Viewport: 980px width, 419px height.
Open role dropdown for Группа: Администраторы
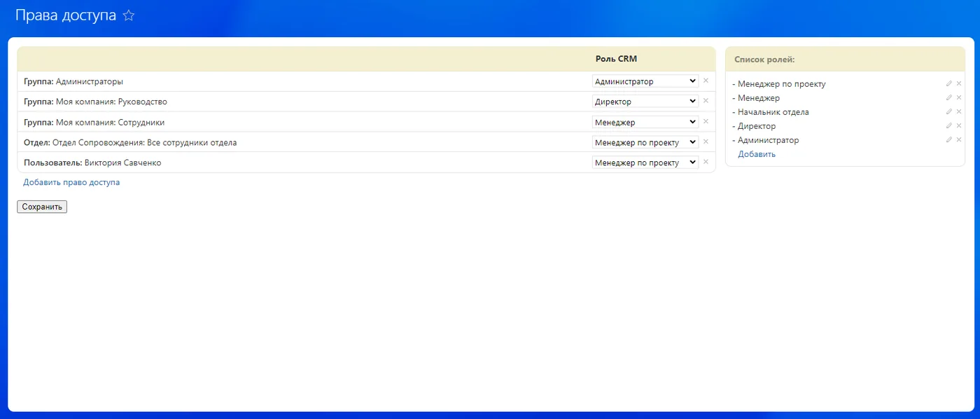click(x=645, y=81)
